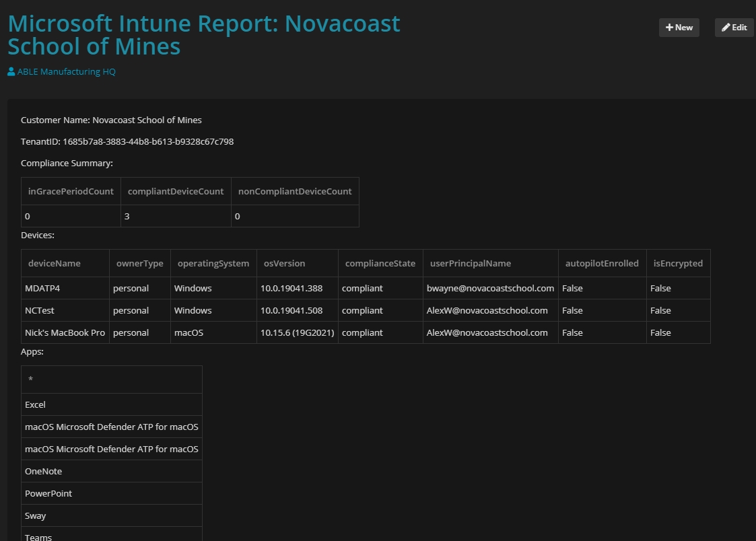Click the operatingSystem column header
The height and width of the screenshot is (541, 756).
(x=213, y=264)
